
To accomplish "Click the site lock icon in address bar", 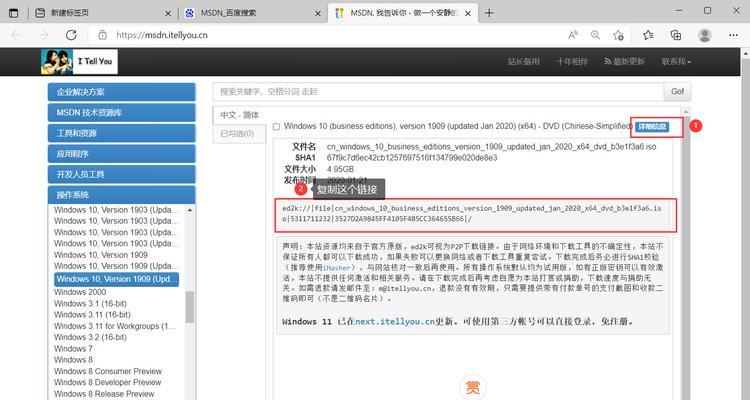I will tap(102, 35).
